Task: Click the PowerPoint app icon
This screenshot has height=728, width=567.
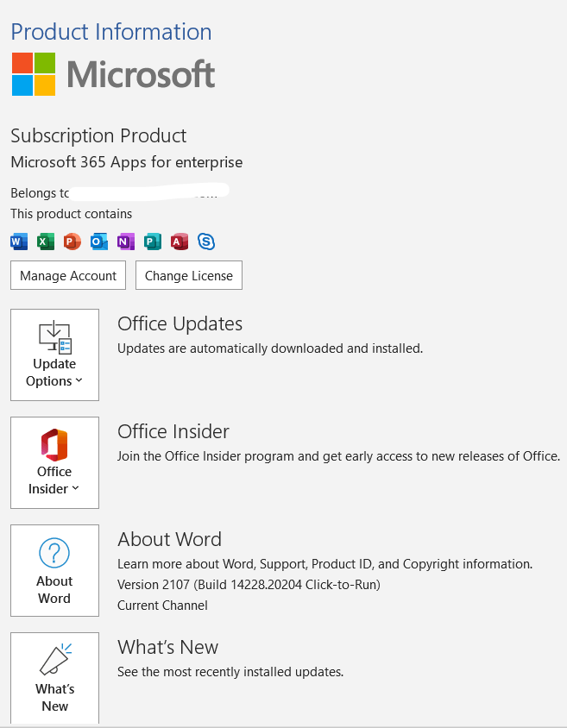Action: point(72,242)
